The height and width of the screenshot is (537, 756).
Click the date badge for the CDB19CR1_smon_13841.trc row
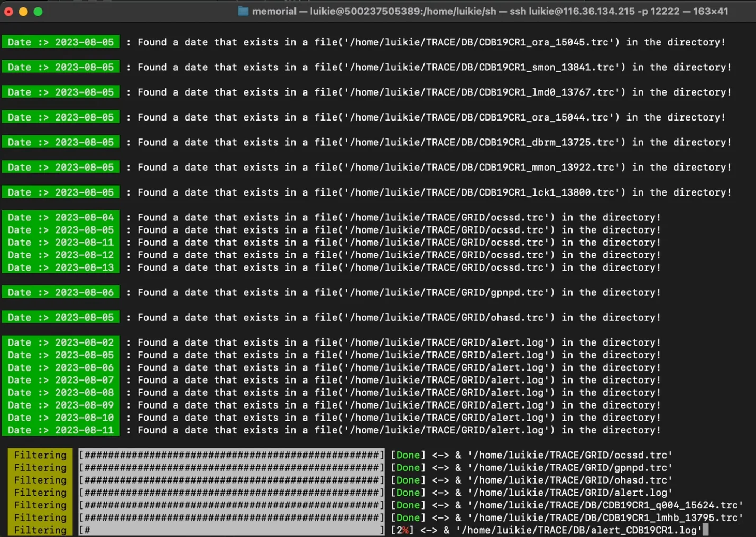61,67
